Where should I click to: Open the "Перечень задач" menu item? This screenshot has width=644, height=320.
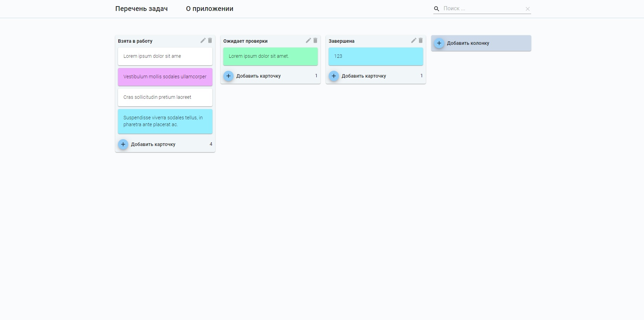tap(142, 9)
